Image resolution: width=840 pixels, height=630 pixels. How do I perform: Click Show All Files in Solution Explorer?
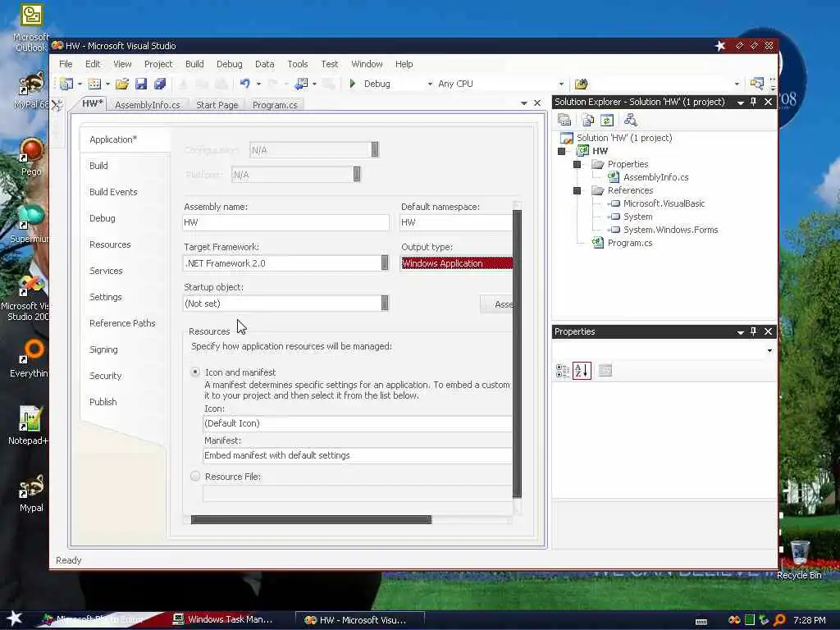pyautogui.click(x=587, y=120)
